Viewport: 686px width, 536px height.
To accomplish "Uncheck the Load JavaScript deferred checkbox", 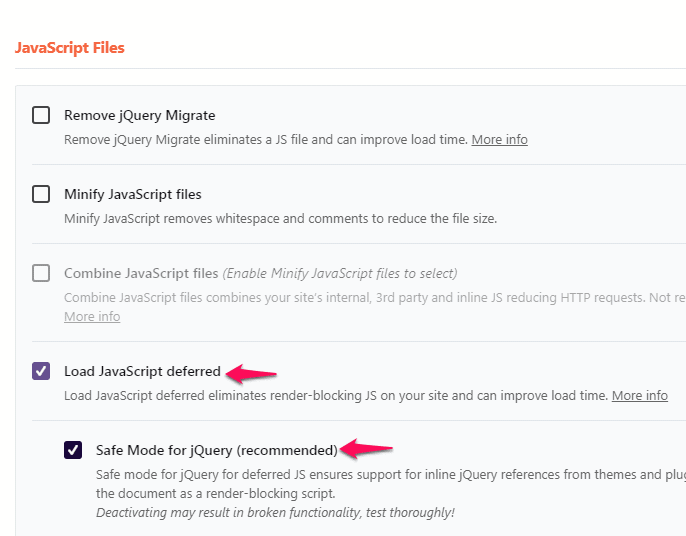I will pos(41,371).
